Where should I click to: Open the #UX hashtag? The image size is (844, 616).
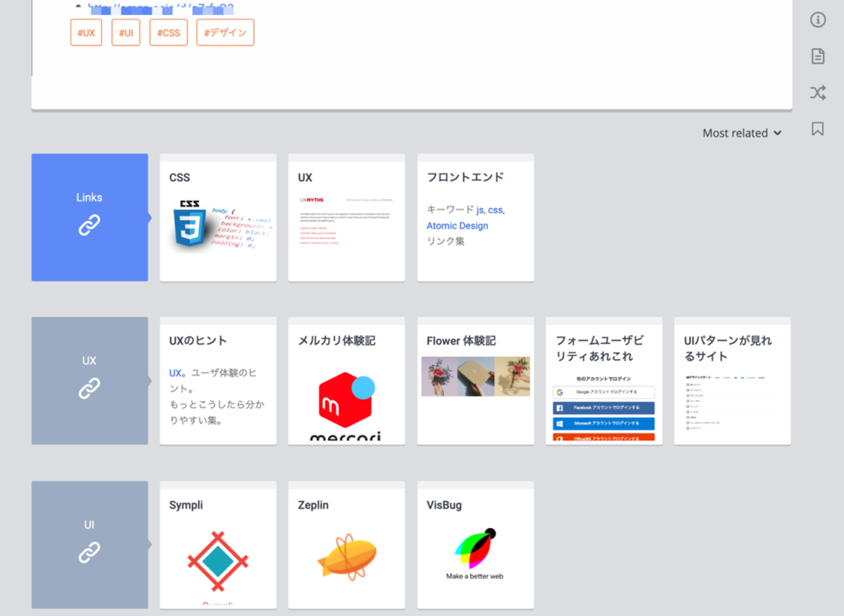[86, 33]
